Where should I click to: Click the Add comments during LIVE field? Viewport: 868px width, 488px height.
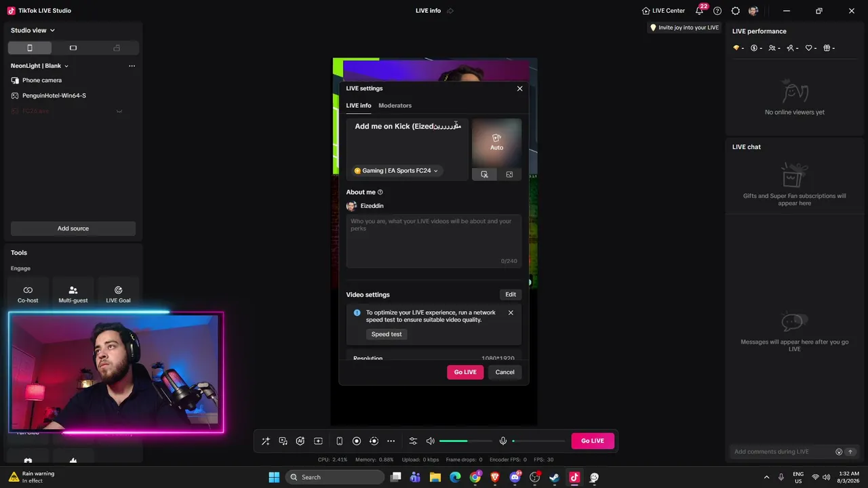click(782, 452)
